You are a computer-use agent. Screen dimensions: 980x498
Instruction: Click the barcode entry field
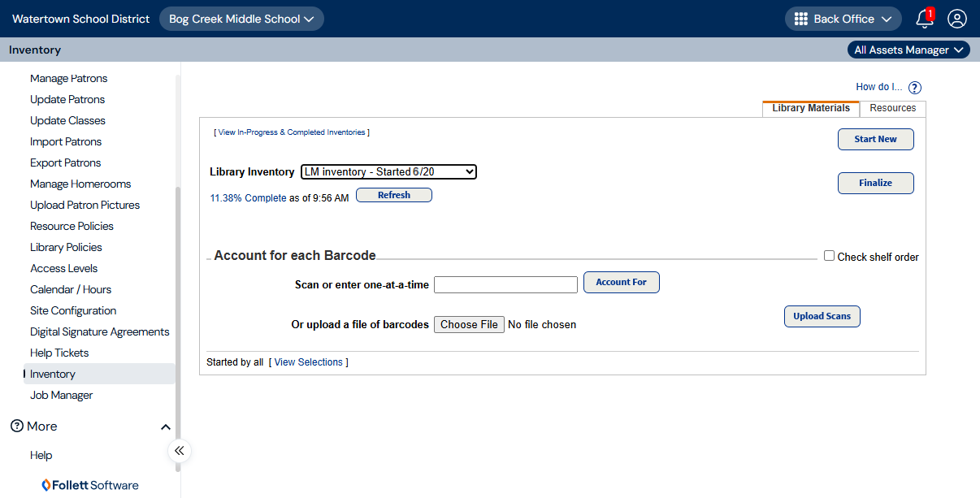click(505, 284)
